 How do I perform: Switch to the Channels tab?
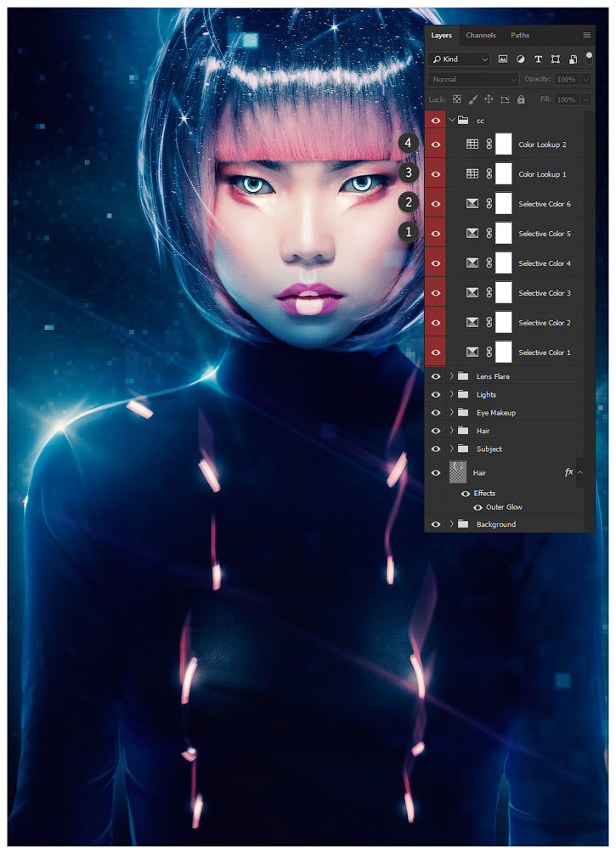pos(481,36)
